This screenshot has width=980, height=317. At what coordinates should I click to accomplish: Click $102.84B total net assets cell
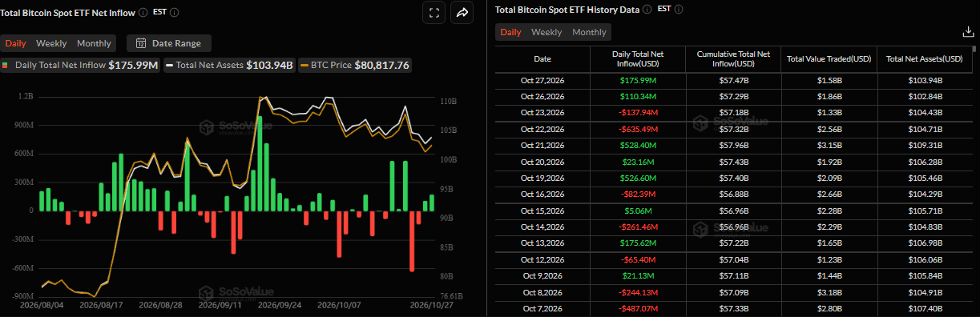click(x=925, y=96)
